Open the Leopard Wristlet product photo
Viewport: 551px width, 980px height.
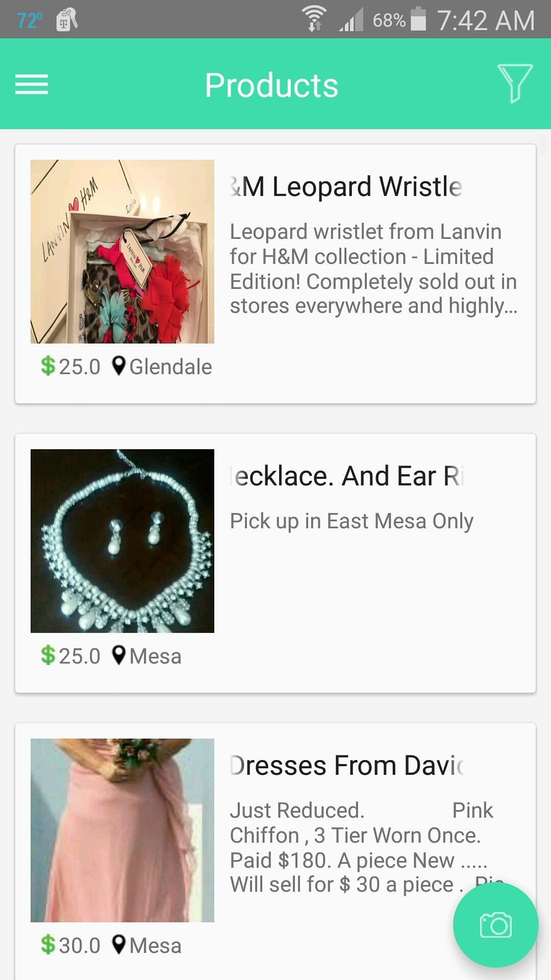(122, 252)
